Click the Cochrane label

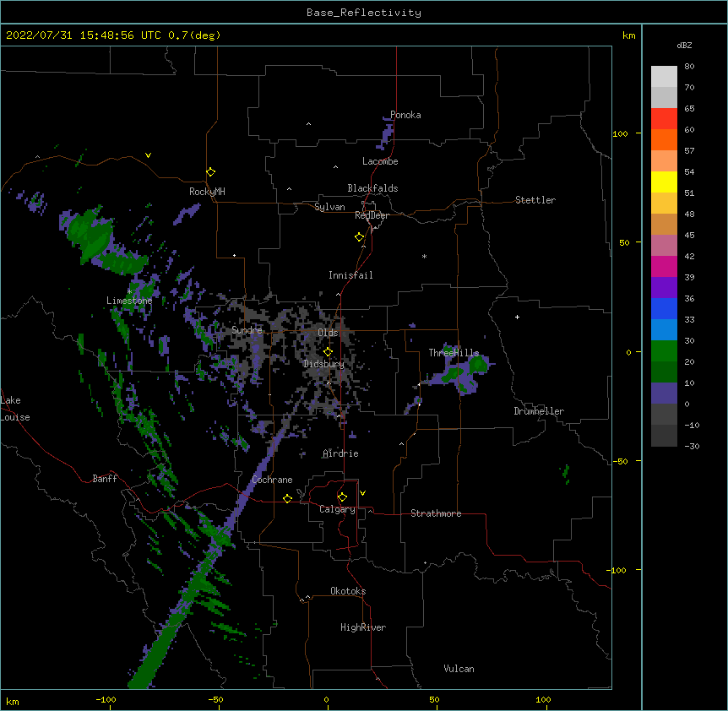(x=272, y=480)
